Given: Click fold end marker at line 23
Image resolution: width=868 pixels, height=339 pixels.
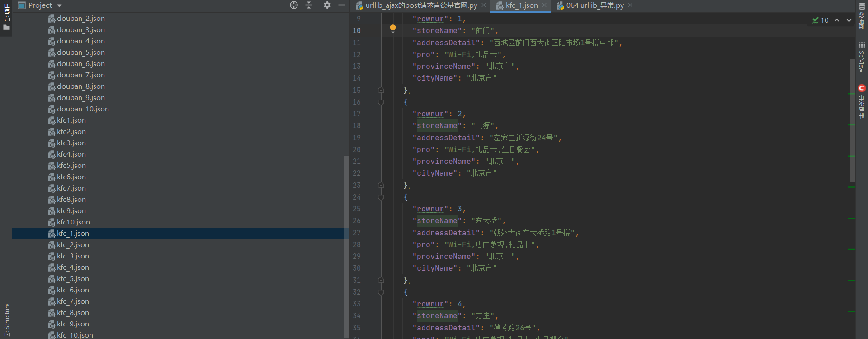Looking at the screenshot, I should tap(381, 185).
